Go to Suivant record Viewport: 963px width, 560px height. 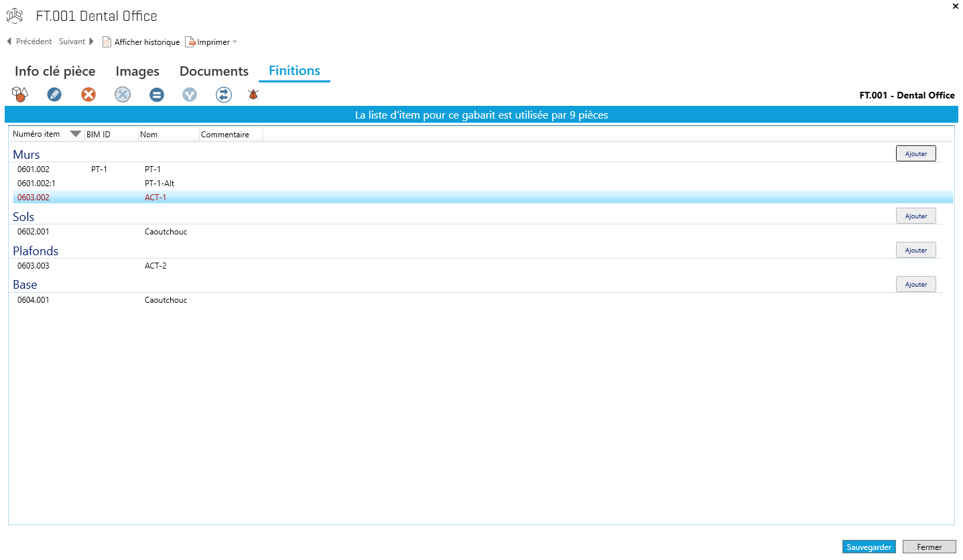76,42
